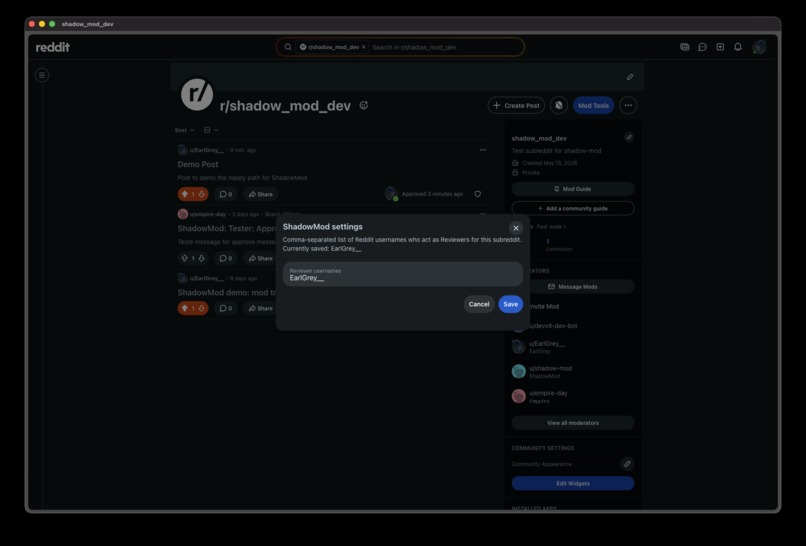Click the emoji status icon beside community name
Image resolution: width=806 pixels, height=546 pixels.
[363, 105]
